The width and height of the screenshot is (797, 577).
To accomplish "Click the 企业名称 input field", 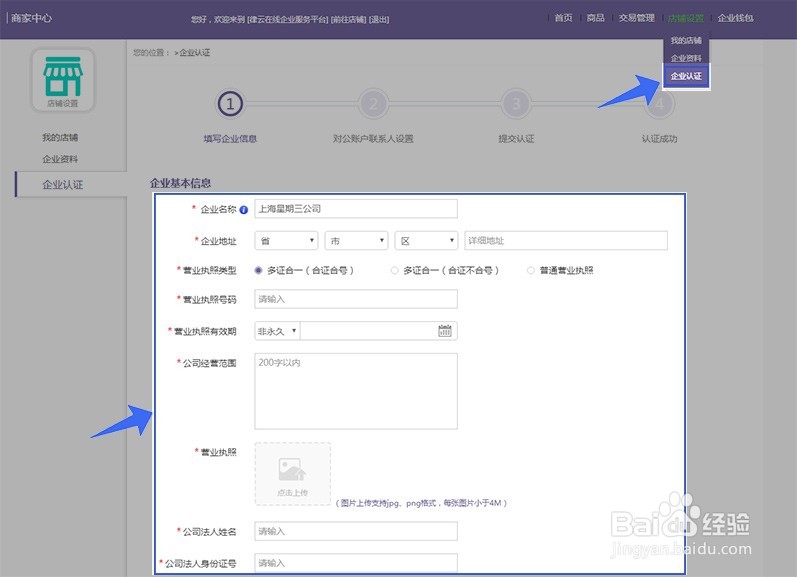I will tap(356, 209).
